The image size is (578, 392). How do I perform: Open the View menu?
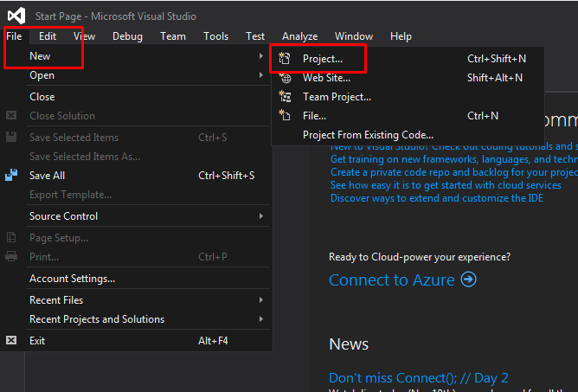pyautogui.click(x=84, y=36)
